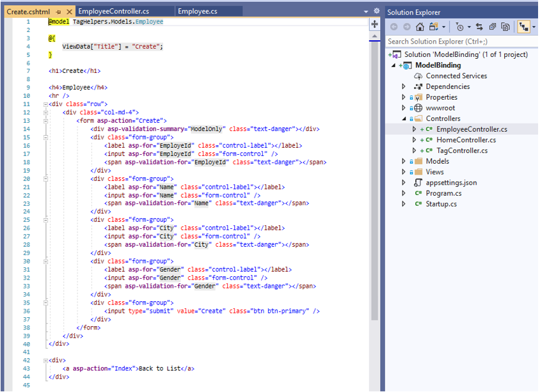Viewport: 540px width, 392px height.
Task: Expand the Views folder
Action: [404, 172]
